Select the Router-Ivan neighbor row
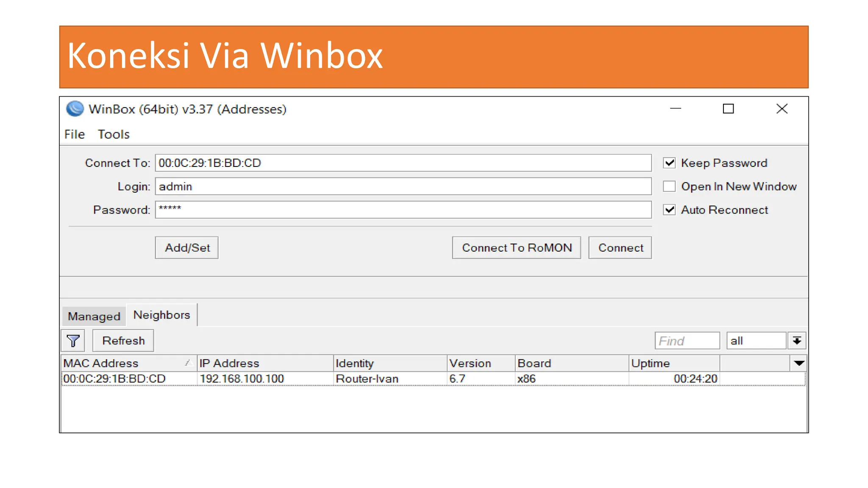Screen dimensions: 868x488 point(367,379)
